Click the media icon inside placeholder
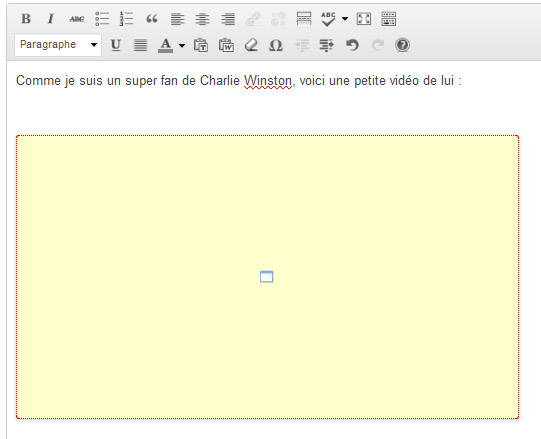Image resolution: width=541 pixels, height=439 pixels. pos(266,277)
